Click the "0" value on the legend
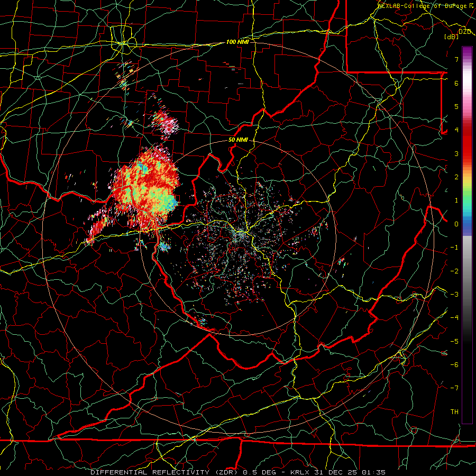 click(x=456, y=224)
